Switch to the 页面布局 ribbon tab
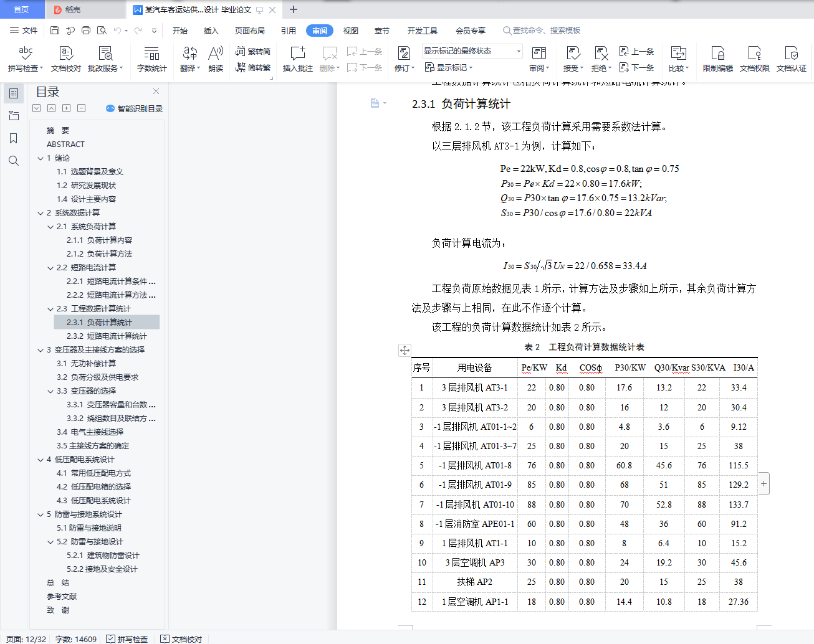Screen dimensions: 814x644 (x=250, y=31)
